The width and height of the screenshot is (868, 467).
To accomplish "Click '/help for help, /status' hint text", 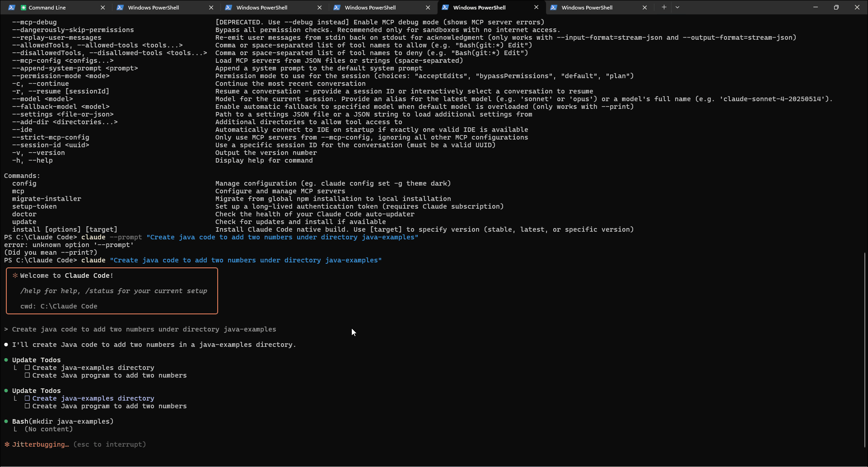I will point(114,291).
